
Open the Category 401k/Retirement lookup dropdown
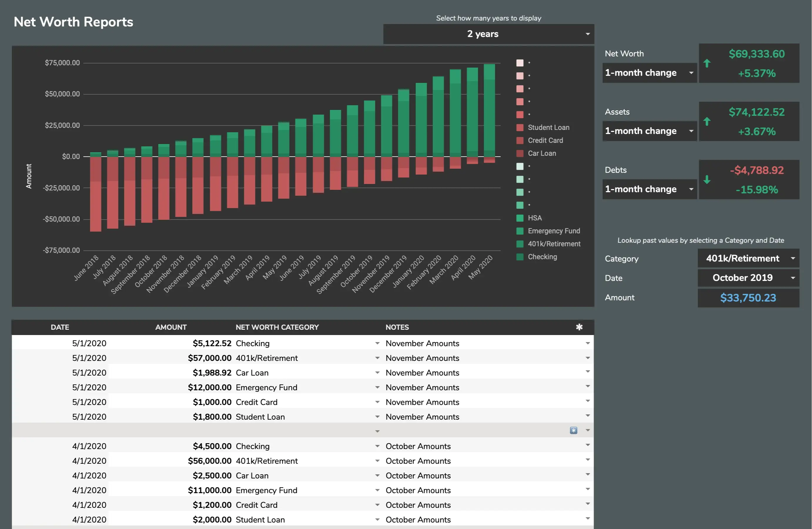(x=748, y=258)
